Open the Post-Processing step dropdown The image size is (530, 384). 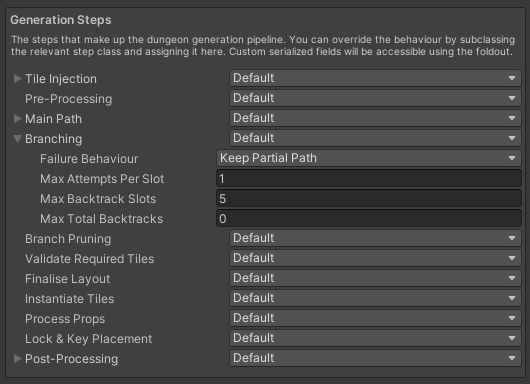point(375,358)
